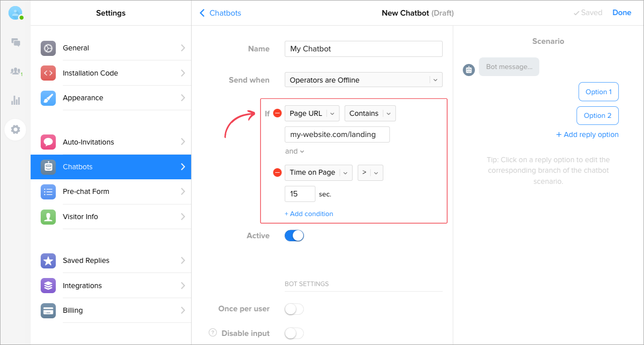
Task: Open Auto-Invitations settings
Action: pyautogui.click(x=111, y=142)
